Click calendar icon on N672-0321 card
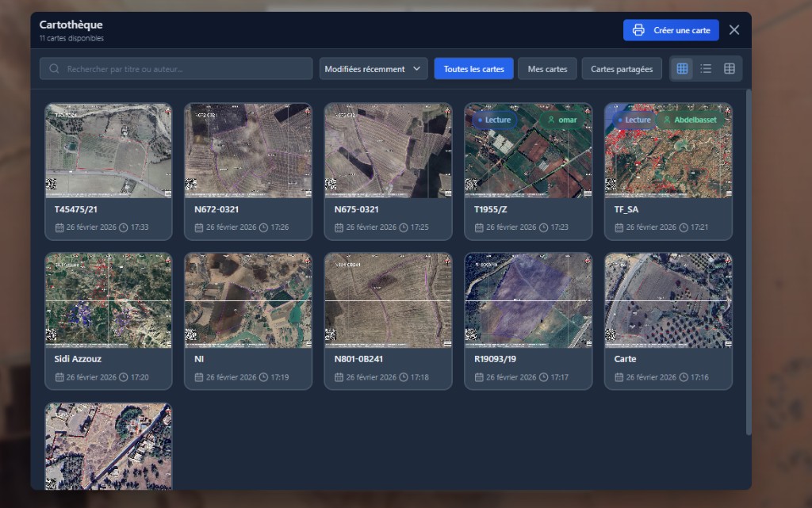812x508 pixels. 199,227
